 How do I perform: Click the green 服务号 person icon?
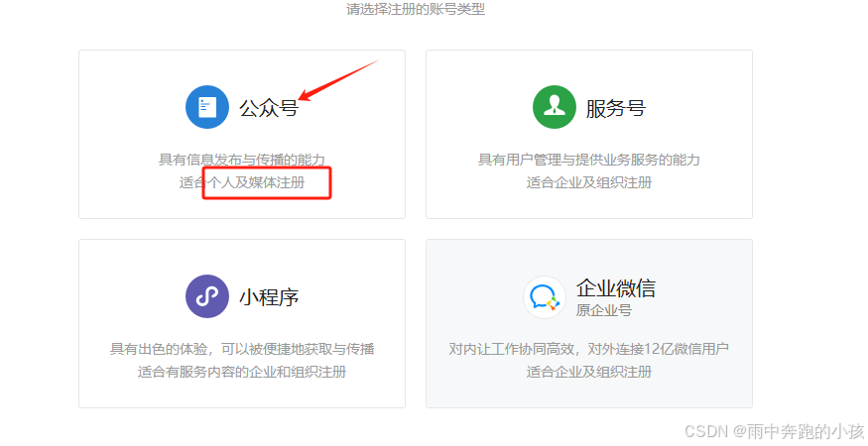pyautogui.click(x=555, y=107)
